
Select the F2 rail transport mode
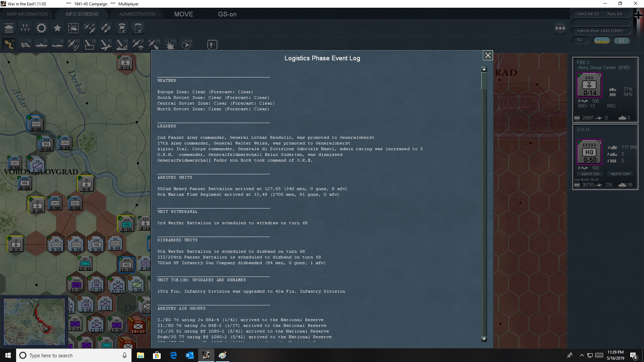coord(25,45)
